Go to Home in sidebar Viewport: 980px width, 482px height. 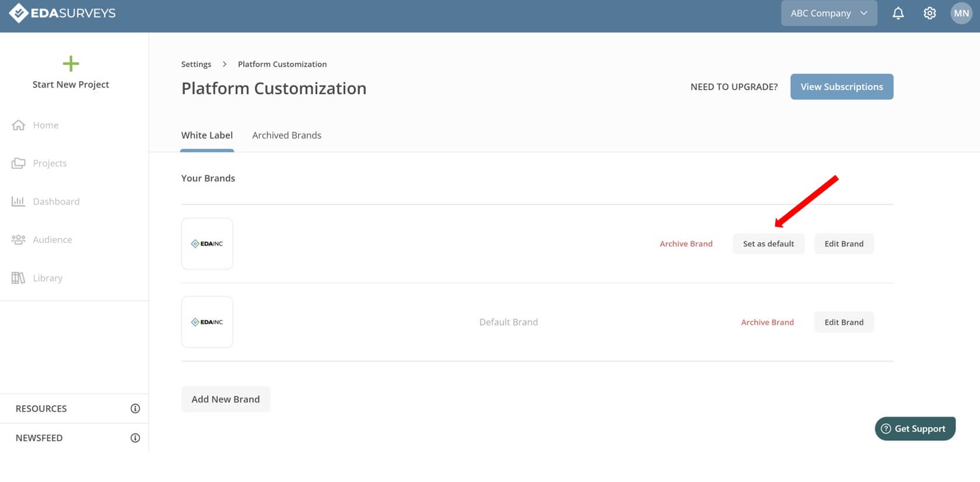coord(45,125)
